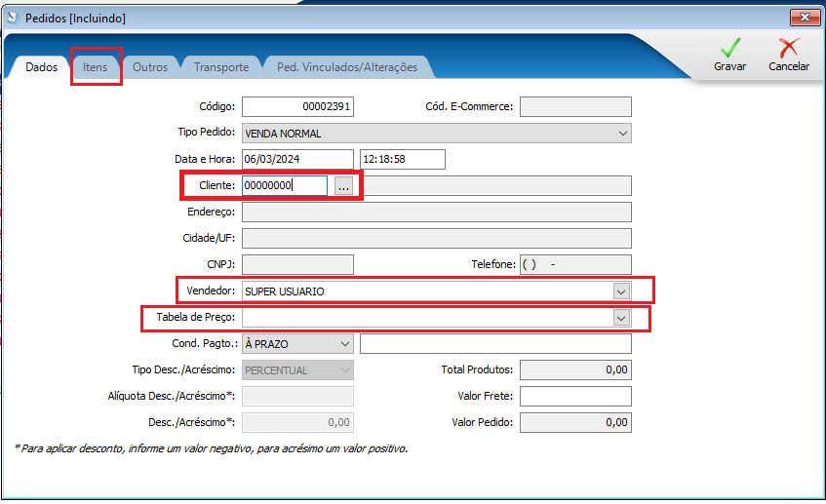Open the Cond. Pagto. dropdown
The height and width of the screenshot is (504, 826).
tap(345, 344)
